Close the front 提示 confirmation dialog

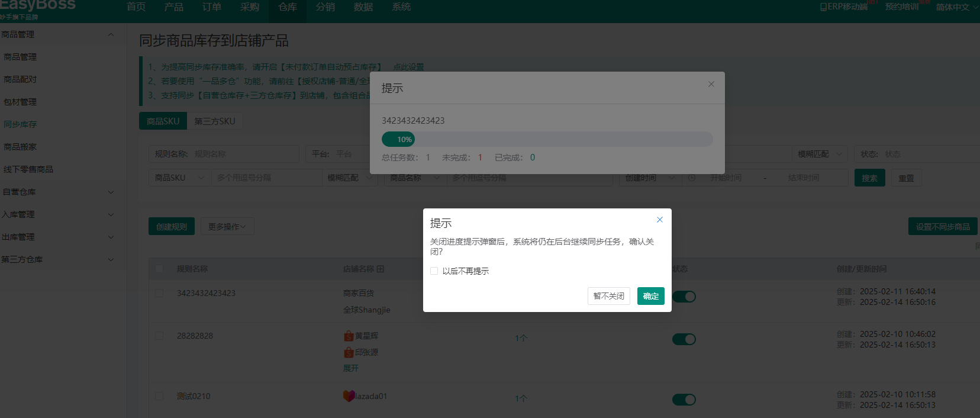pos(660,220)
